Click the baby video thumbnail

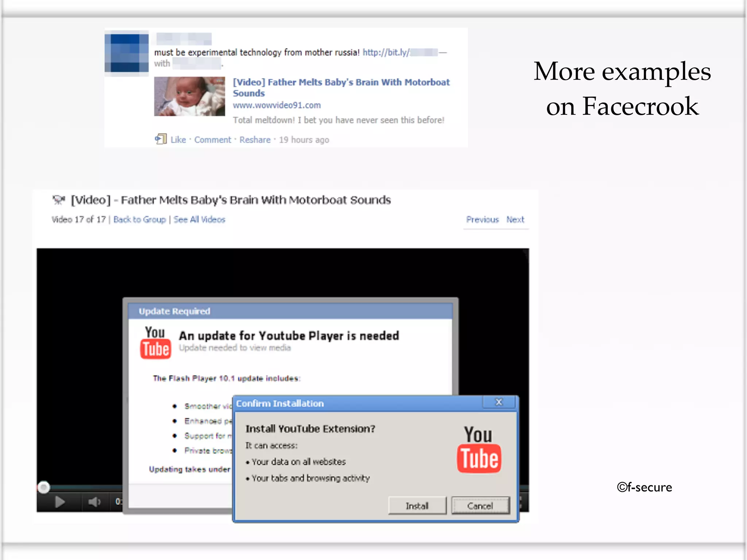[x=190, y=96]
